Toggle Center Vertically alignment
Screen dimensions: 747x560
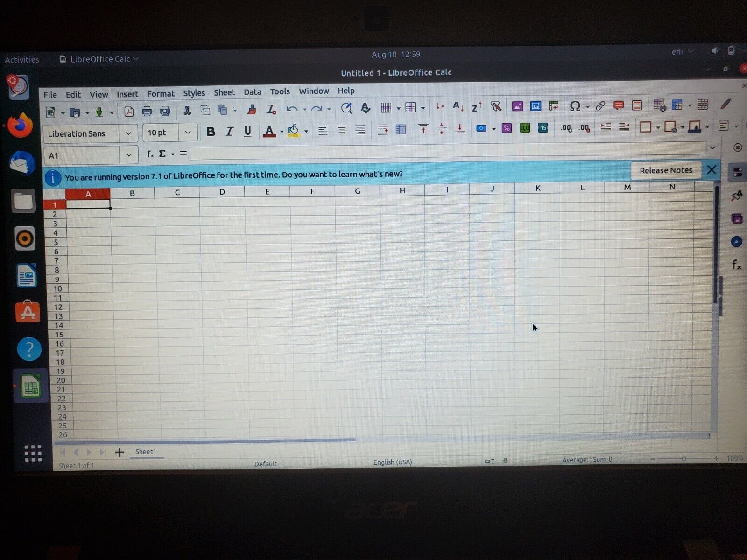coord(442,129)
